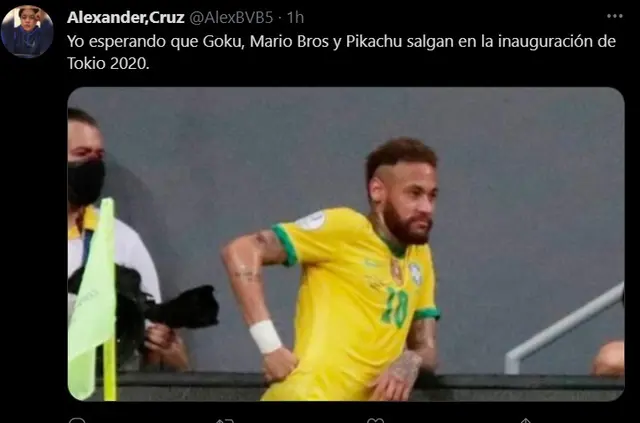The height and width of the screenshot is (423, 640).
Task: Click the 1h timestamp link
Action: (295, 18)
